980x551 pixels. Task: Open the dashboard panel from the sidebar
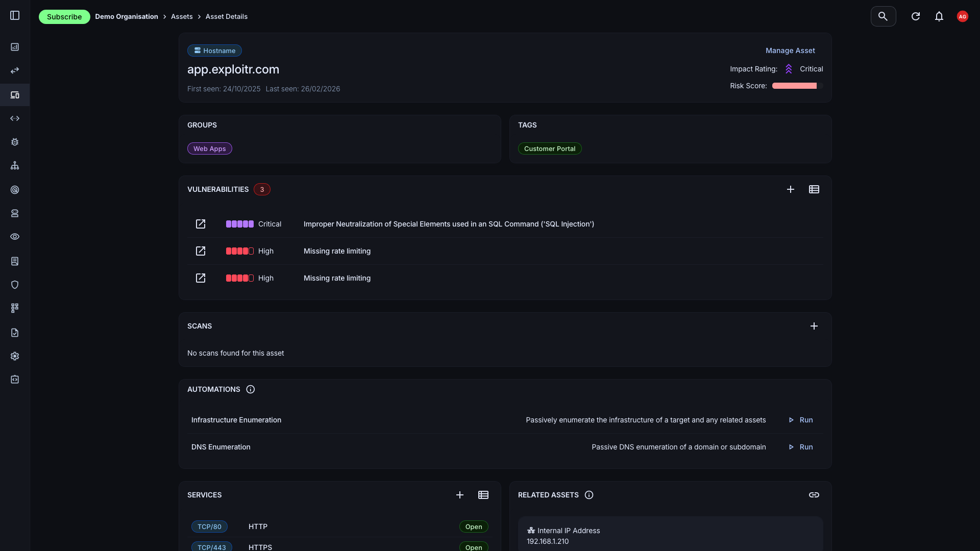[15, 47]
